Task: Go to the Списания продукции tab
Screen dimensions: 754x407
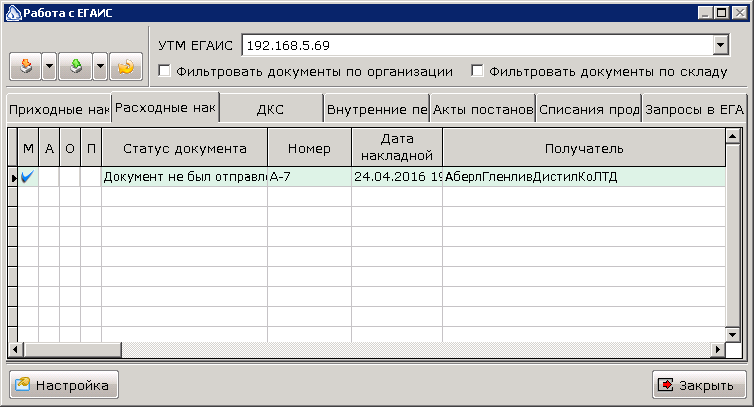Action: 589,110
